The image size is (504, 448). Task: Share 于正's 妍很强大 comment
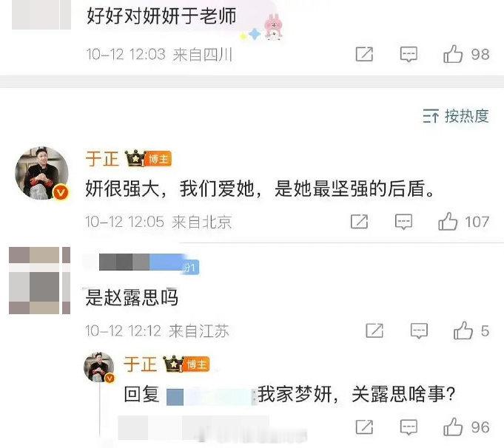(x=360, y=222)
